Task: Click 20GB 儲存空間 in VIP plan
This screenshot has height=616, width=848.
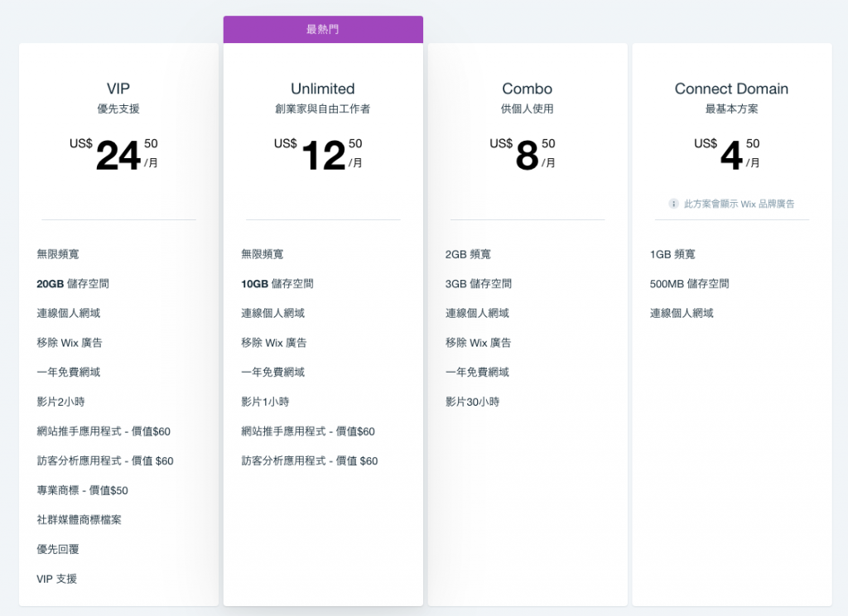Action: coord(73,283)
